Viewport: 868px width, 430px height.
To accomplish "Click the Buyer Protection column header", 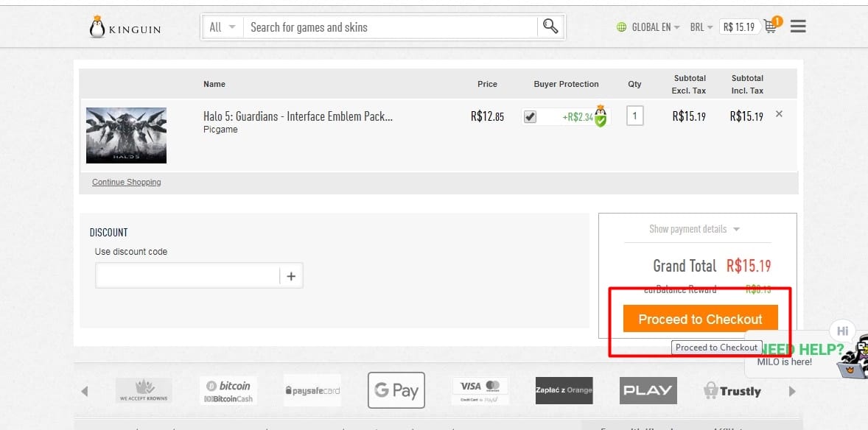I will pyautogui.click(x=567, y=84).
